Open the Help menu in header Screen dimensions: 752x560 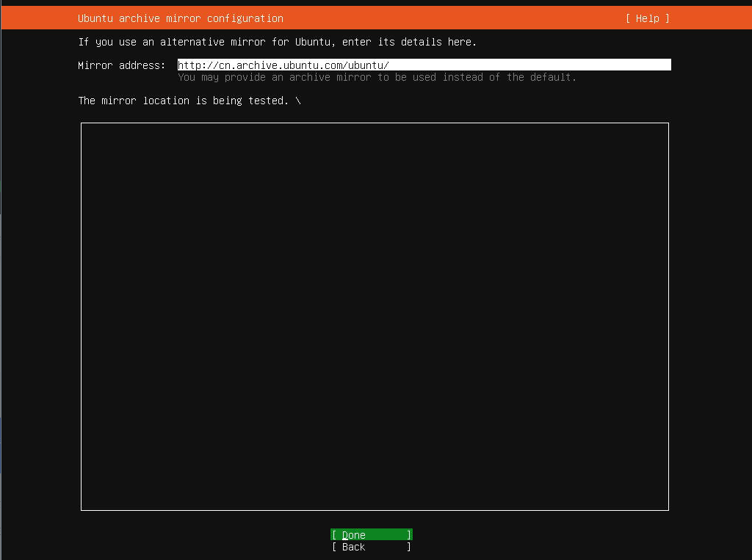pos(647,18)
